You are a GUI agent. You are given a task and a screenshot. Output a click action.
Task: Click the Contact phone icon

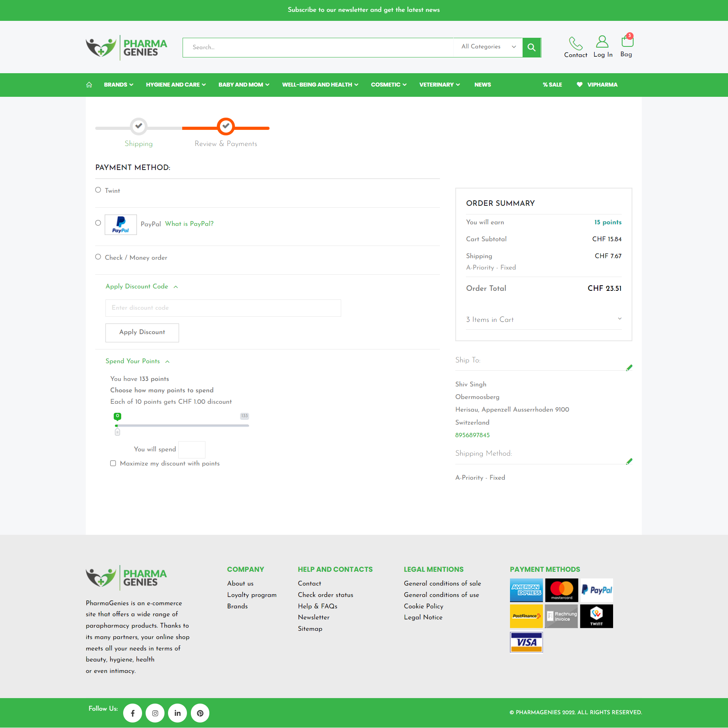(575, 43)
